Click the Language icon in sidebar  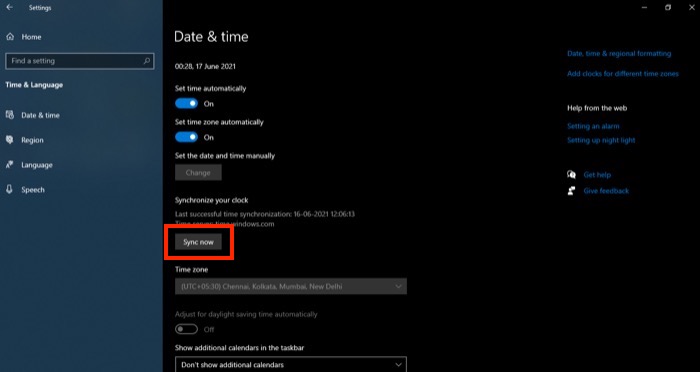10,165
